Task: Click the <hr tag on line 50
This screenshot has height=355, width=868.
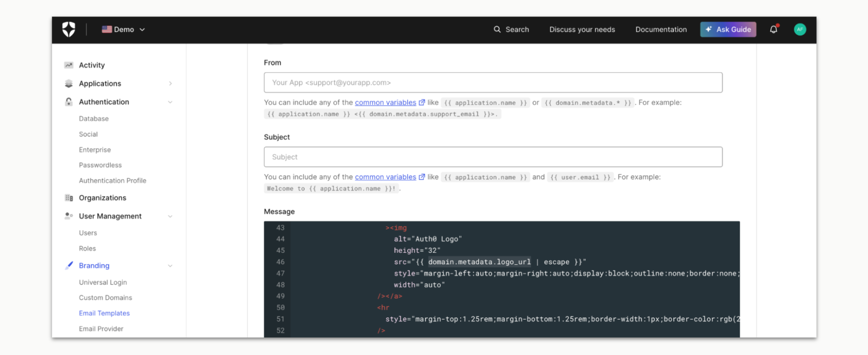Action: (x=383, y=308)
